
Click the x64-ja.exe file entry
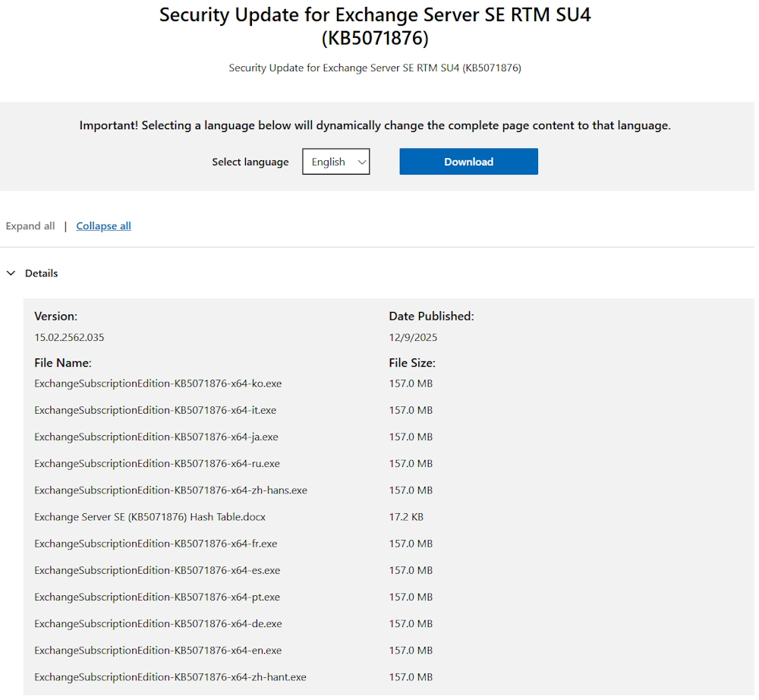(x=156, y=437)
